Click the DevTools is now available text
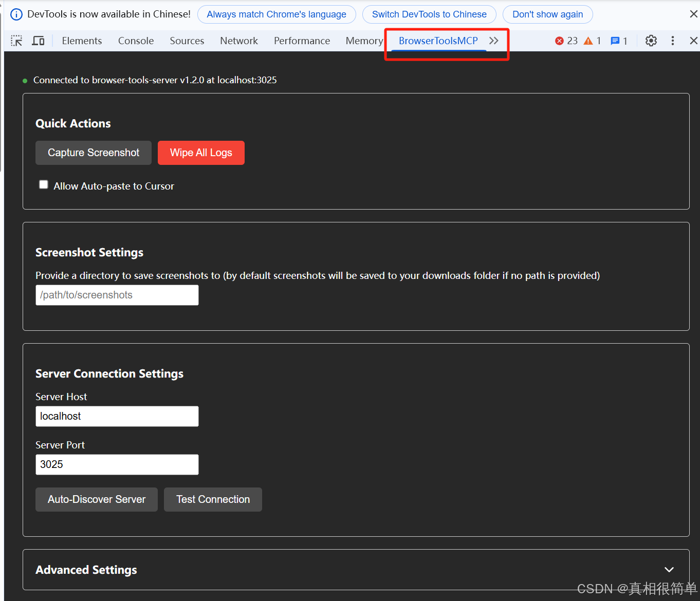 (109, 14)
